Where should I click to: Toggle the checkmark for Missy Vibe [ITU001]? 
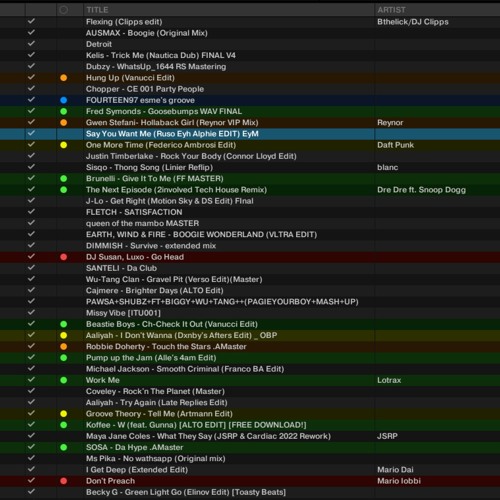point(31,312)
